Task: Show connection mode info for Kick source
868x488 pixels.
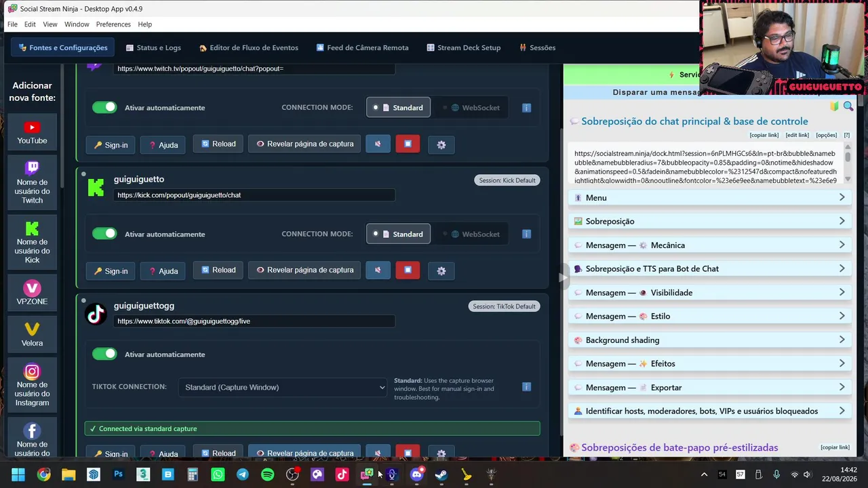Action: 526,234
